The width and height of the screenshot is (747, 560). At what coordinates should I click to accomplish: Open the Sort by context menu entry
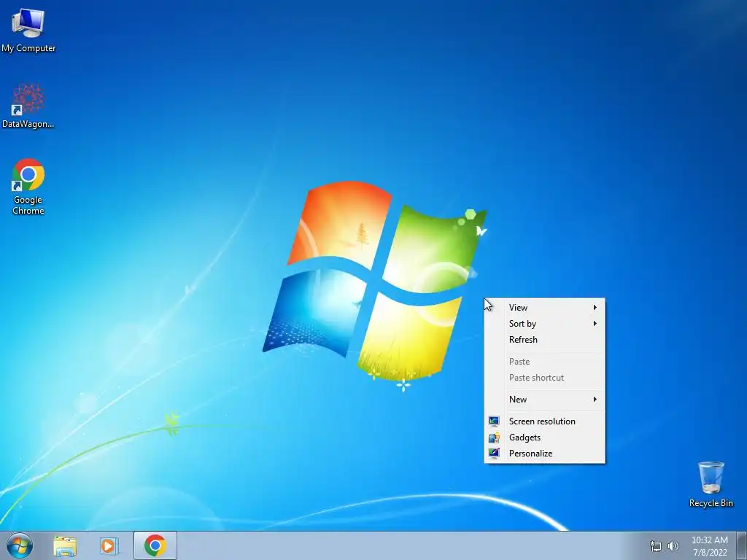tap(544, 324)
